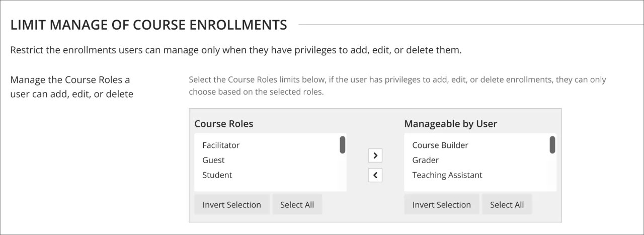644x235 pixels.
Task: Click the left arrow to remove roles
Action: [375, 175]
